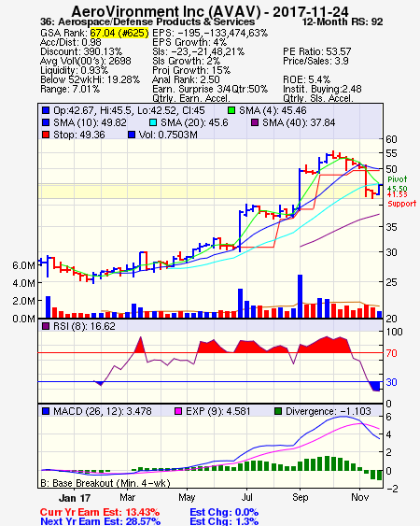Click the RSI (8): 16.62 legend text

(x=84, y=326)
